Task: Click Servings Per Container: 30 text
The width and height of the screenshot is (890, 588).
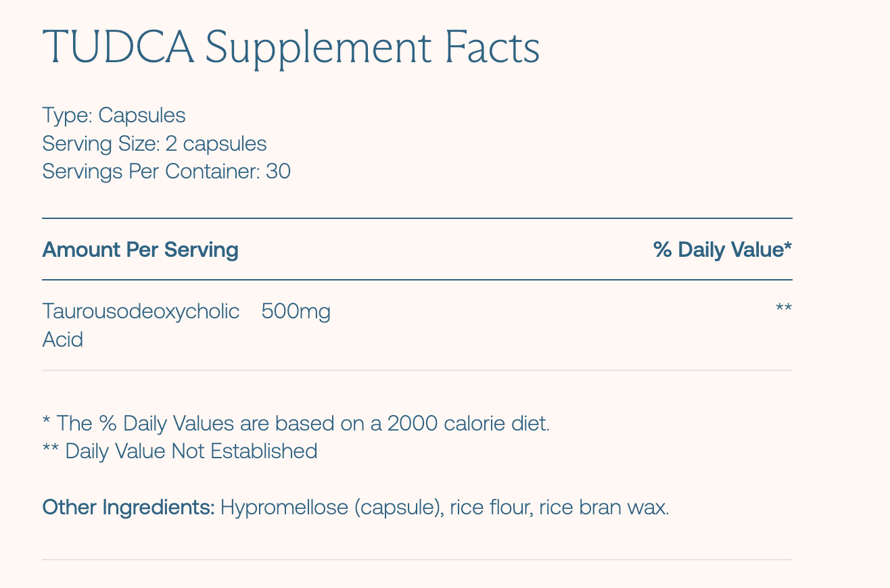Action: click(x=166, y=172)
